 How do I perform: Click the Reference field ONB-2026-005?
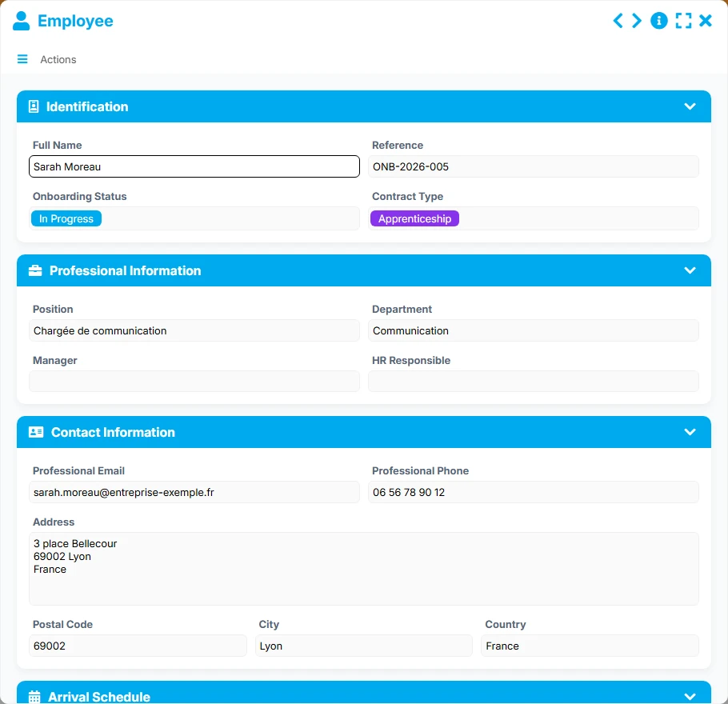pos(533,166)
